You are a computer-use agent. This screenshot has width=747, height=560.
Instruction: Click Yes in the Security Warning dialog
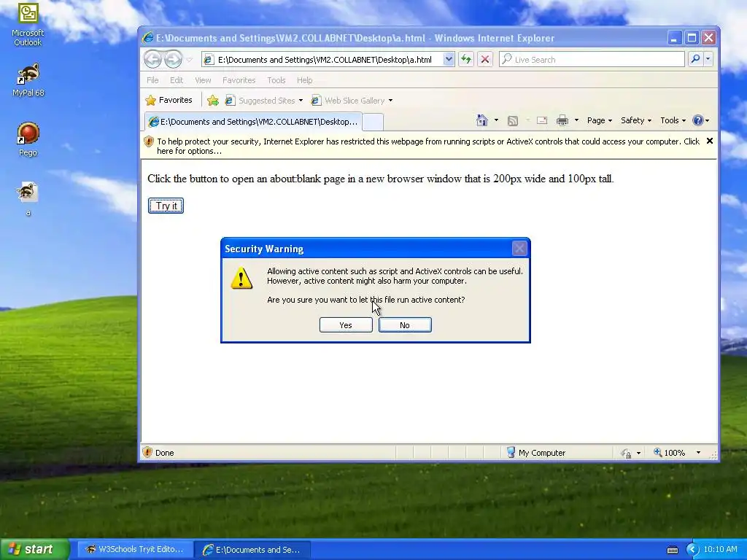(x=346, y=324)
